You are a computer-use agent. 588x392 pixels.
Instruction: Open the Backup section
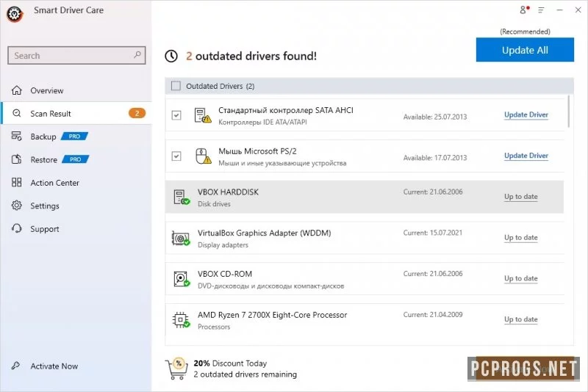(76, 137)
